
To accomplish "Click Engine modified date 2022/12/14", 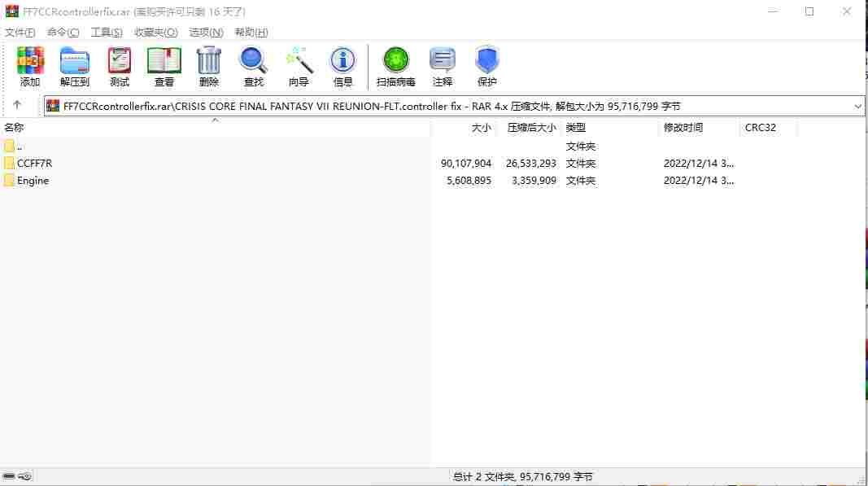I will click(x=699, y=181).
